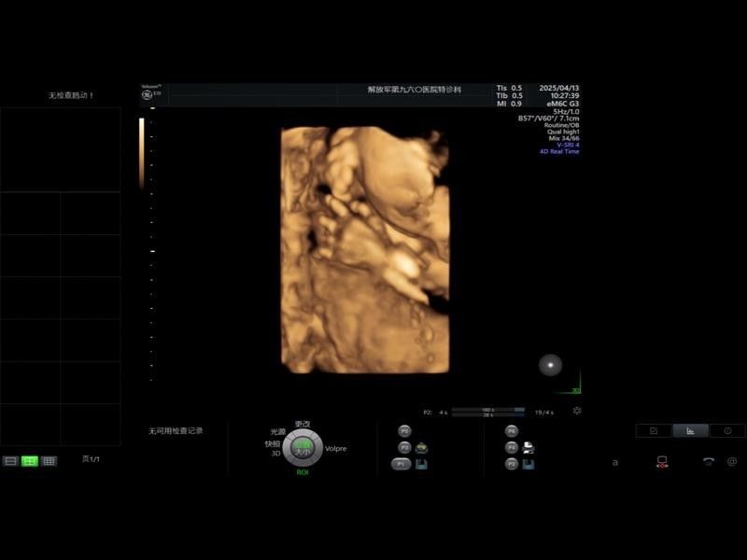Click the Volpre label on the trackball dial

[336, 449]
